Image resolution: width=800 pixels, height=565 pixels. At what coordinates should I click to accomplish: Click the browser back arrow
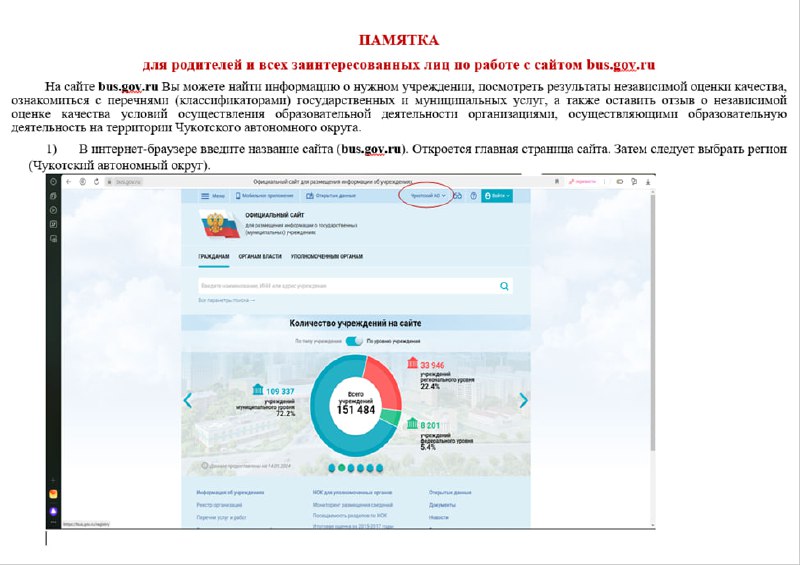pyautogui.click(x=68, y=182)
